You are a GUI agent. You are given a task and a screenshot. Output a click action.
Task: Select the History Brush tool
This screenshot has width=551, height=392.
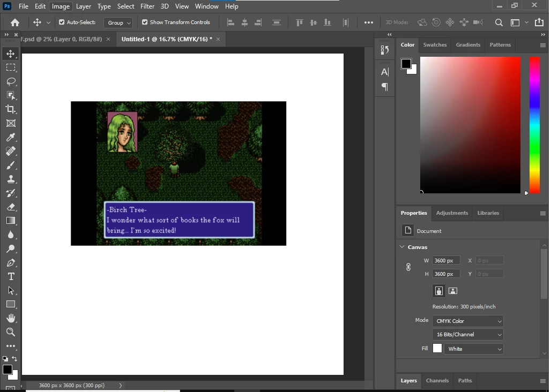click(x=11, y=193)
